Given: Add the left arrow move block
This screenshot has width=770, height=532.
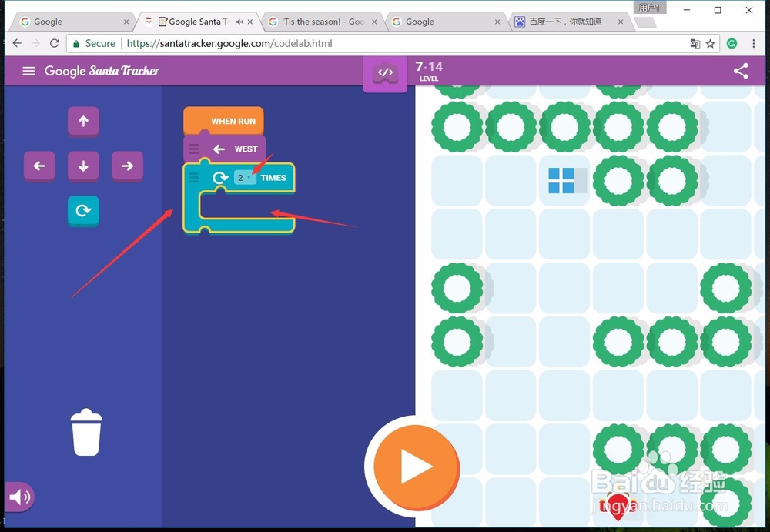Looking at the screenshot, I should (x=39, y=166).
